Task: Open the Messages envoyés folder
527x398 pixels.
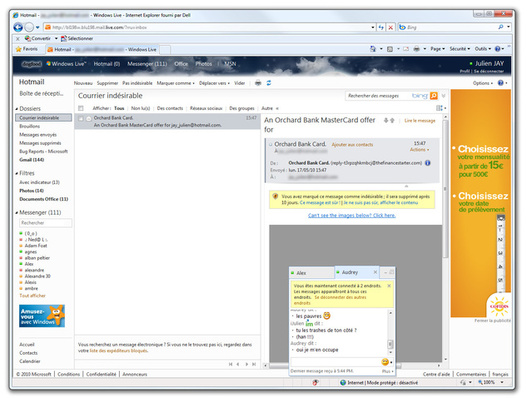Action: (38, 135)
